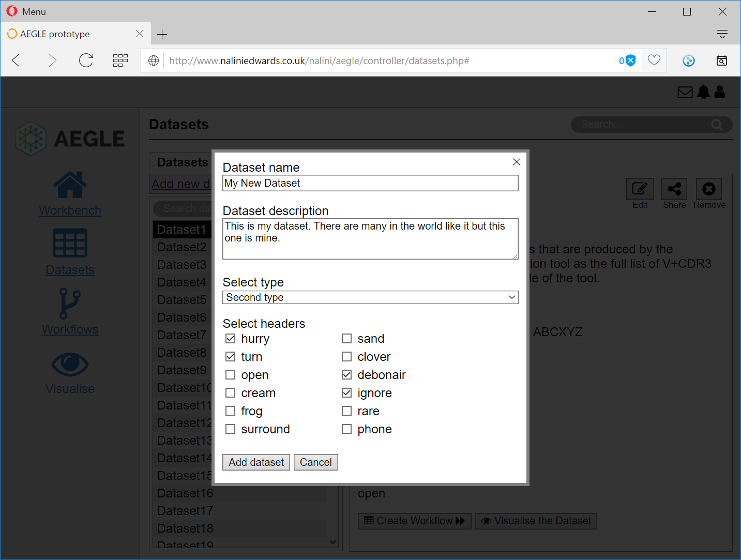Click the Datasets table icon

point(70,243)
